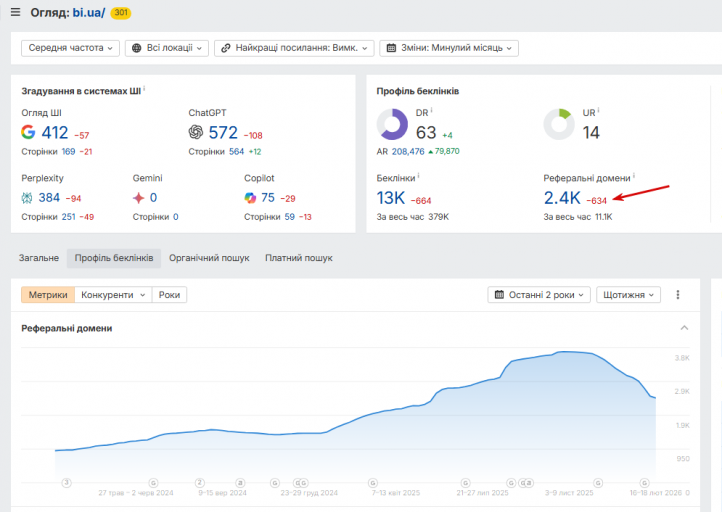Click the 'a' marker above 9-15 вер 2024
The width and height of the screenshot is (722, 512).
tap(240, 483)
